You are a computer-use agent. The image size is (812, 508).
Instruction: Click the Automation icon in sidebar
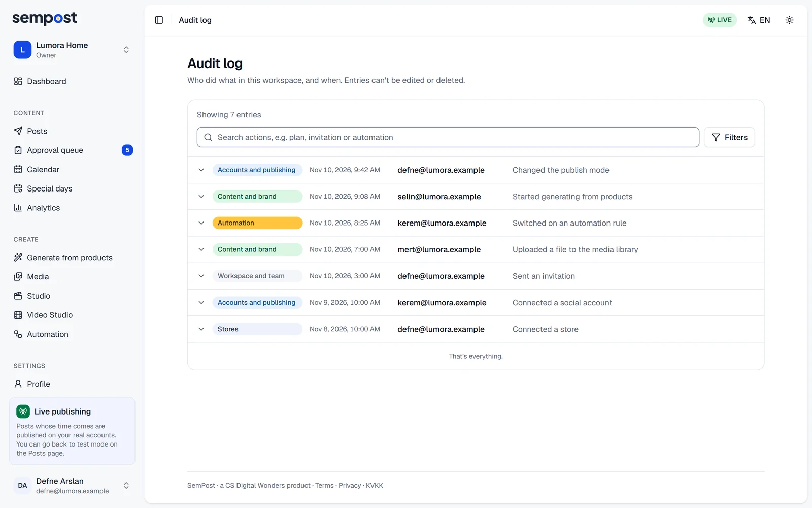[18, 334]
